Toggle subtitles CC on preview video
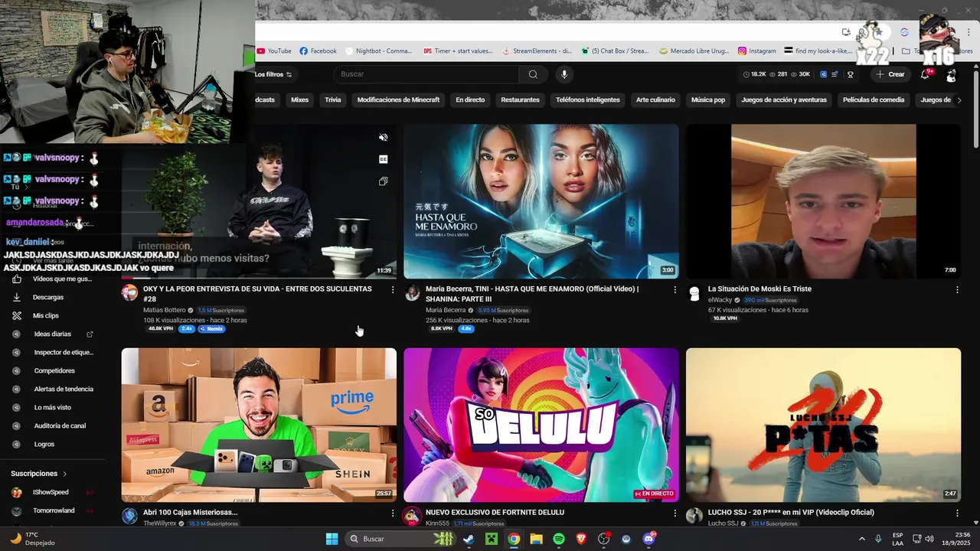Screen dimensions: 980x551 click(384, 159)
